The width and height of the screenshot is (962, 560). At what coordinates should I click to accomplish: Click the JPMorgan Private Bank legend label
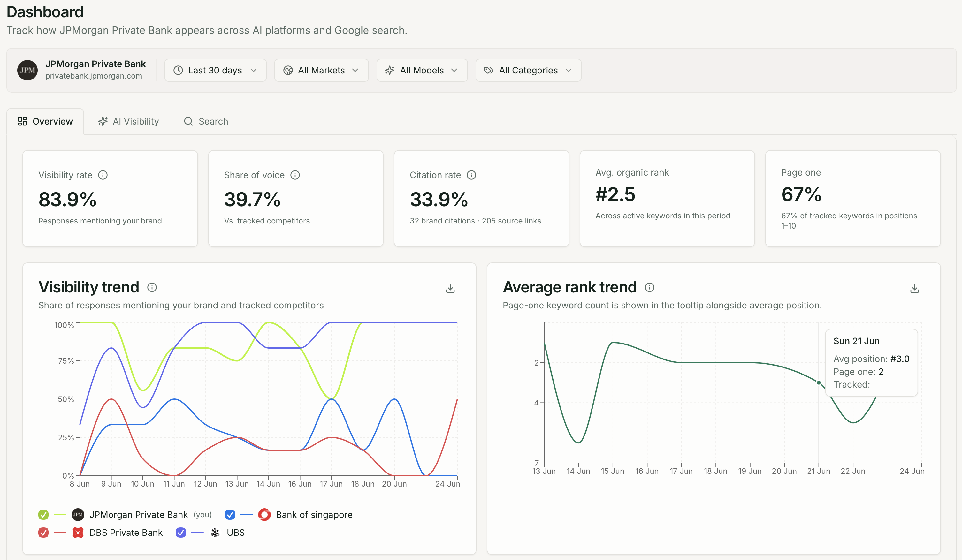click(139, 515)
